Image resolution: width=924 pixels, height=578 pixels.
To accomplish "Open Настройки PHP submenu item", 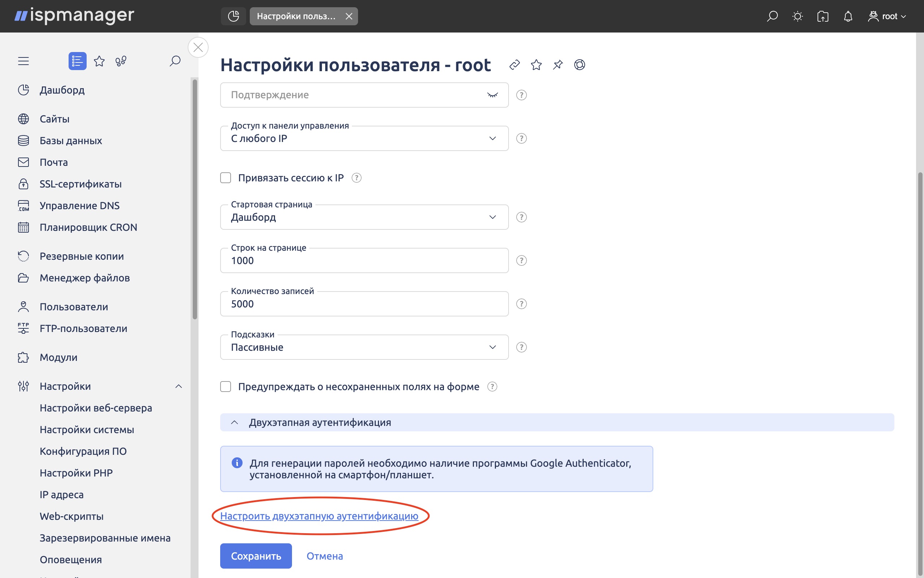I will (x=76, y=473).
